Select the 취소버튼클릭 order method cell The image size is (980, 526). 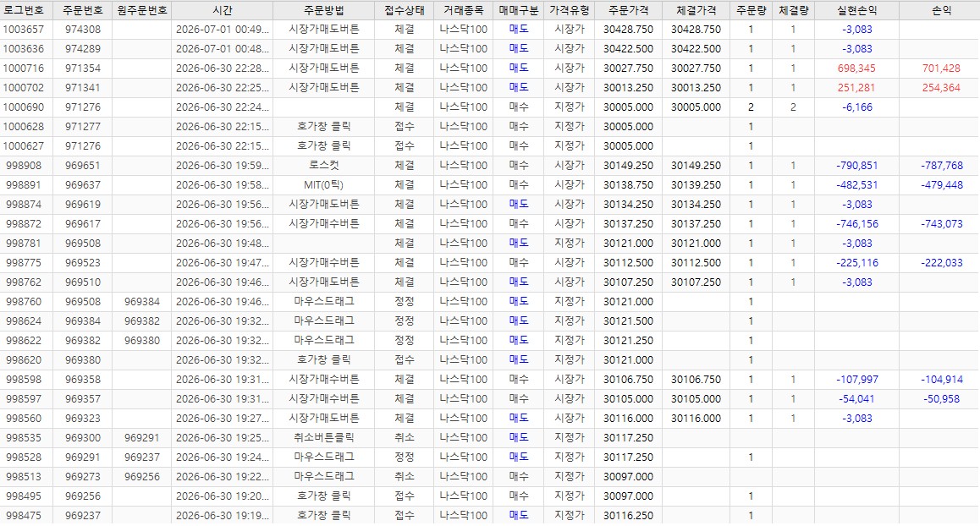tap(324, 437)
